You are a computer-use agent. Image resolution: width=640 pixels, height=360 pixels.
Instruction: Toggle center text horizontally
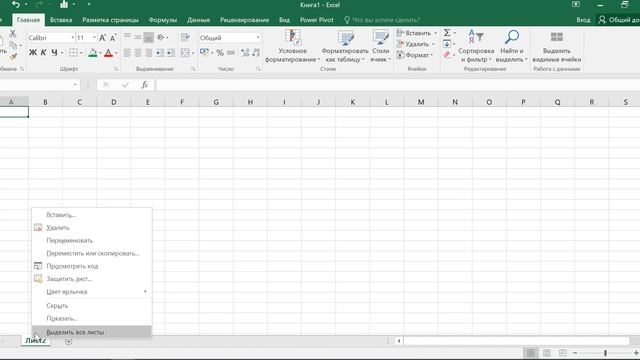pyautogui.click(x=138, y=53)
